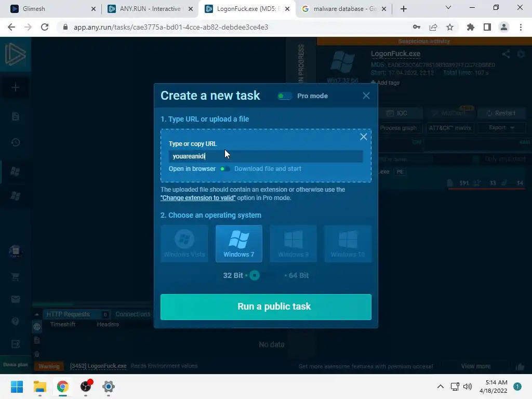
Task: Click the help question mark icon in sidebar
Action: [15, 321]
